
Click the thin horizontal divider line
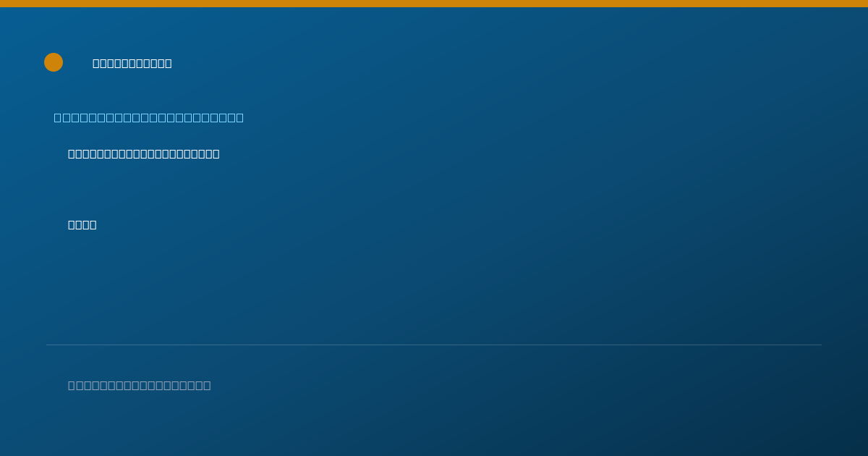[x=434, y=345]
